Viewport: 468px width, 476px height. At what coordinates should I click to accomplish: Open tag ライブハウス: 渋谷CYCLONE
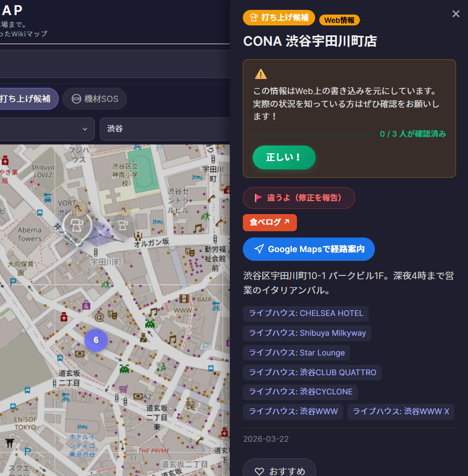tap(300, 392)
